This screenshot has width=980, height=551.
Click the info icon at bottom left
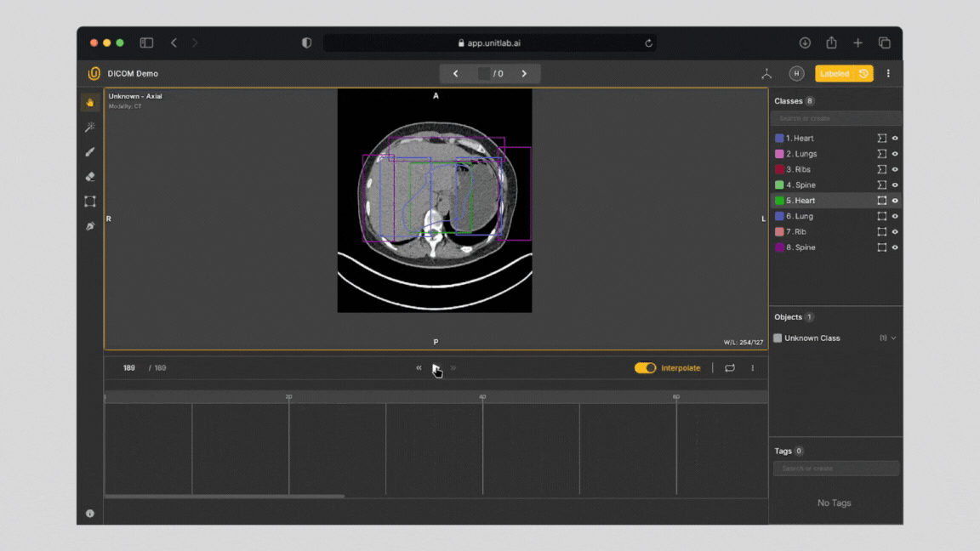click(x=90, y=514)
